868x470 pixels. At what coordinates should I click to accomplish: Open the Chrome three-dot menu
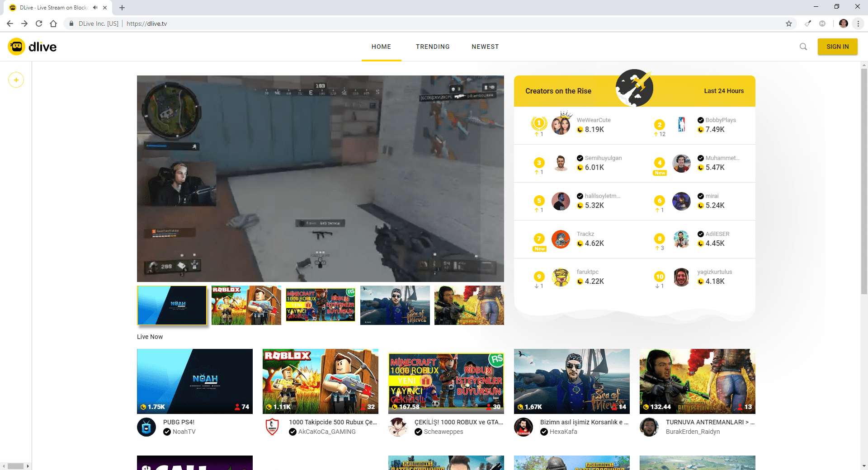858,23
